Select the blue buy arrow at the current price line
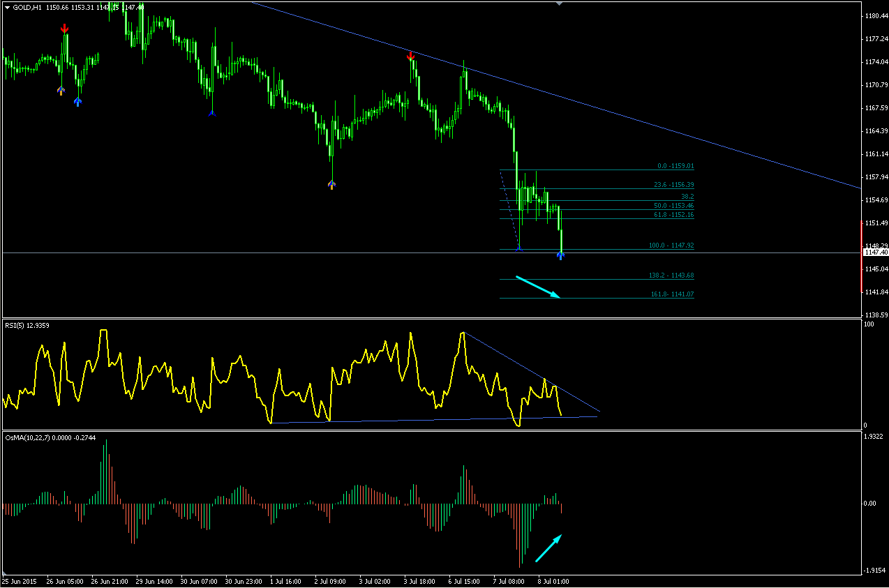The height and width of the screenshot is (588, 889). 560,255
